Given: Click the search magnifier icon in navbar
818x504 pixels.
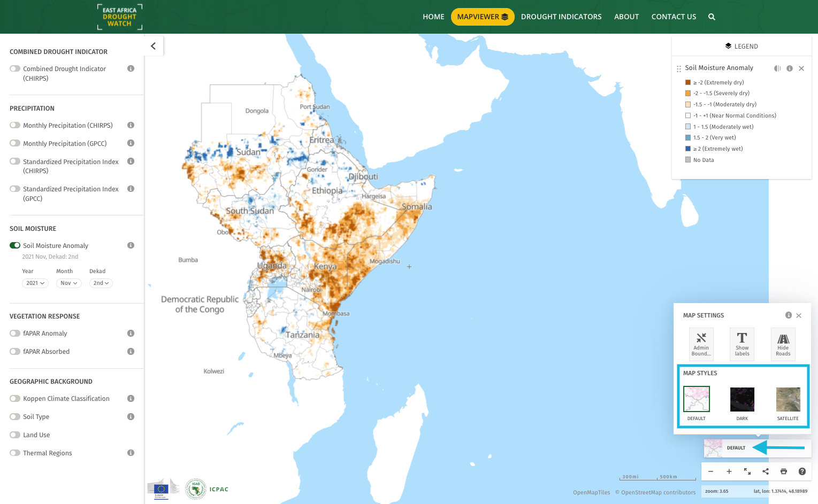Looking at the screenshot, I should point(712,17).
